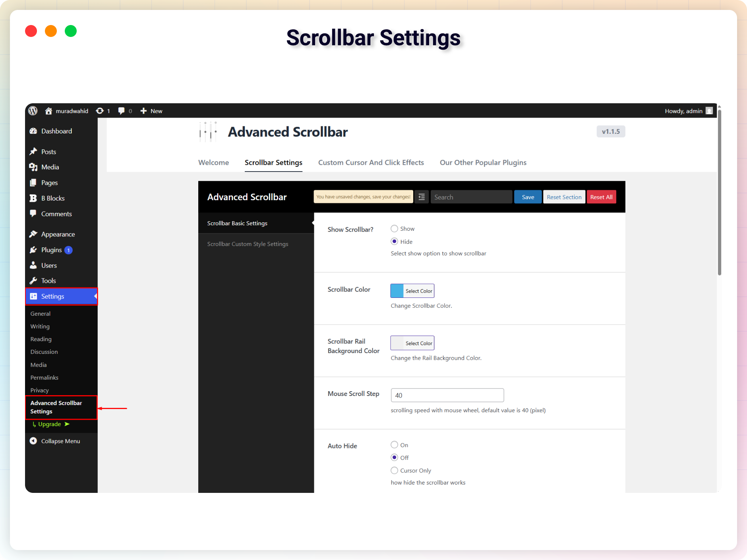The image size is (747, 560).
Task: Open the Privacy settings submenu
Action: click(39, 390)
